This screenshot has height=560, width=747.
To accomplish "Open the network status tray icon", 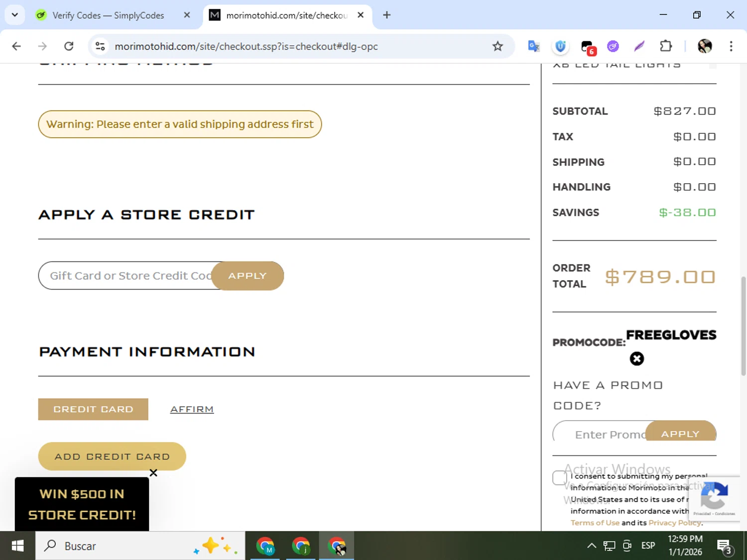I will pos(609,546).
